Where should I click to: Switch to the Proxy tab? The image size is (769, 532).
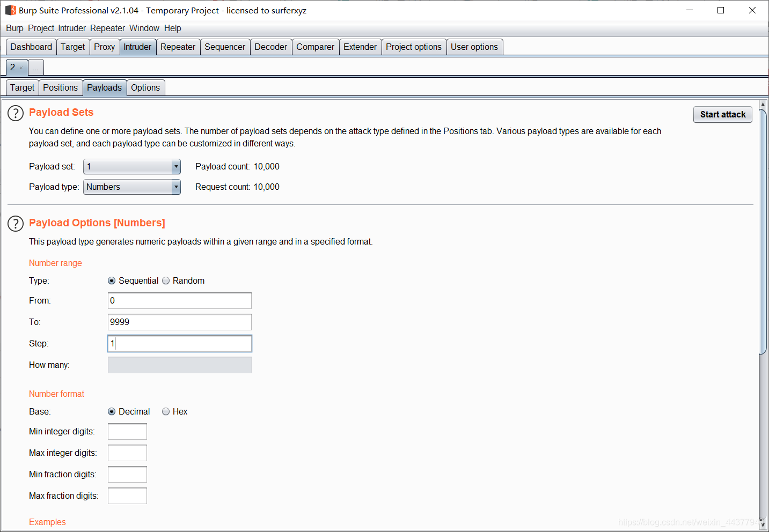click(x=105, y=47)
